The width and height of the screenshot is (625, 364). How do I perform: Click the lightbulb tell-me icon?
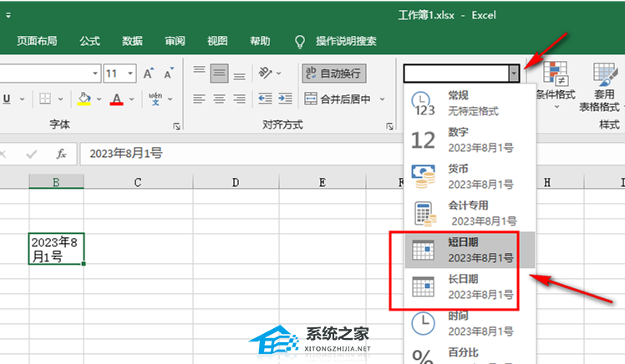(299, 42)
